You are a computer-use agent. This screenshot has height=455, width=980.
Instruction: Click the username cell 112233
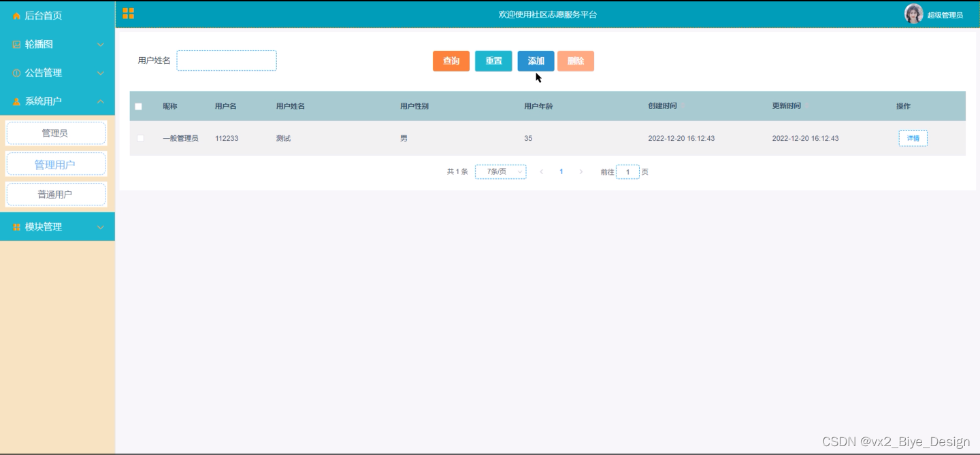pos(227,138)
